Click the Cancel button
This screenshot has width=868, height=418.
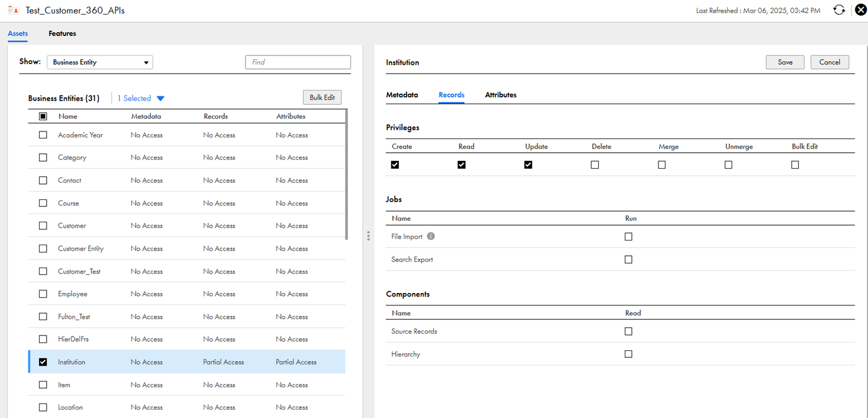click(x=830, y=62)
